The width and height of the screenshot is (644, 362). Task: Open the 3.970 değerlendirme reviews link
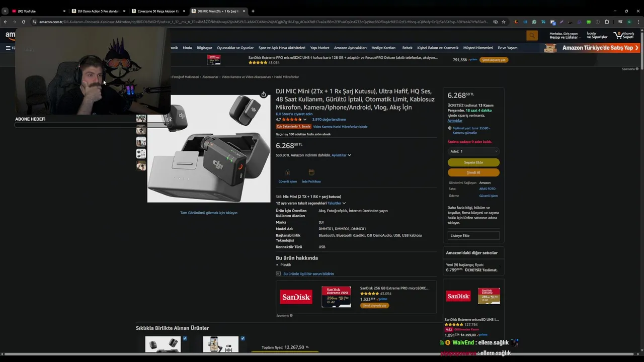tap(329, 120)
